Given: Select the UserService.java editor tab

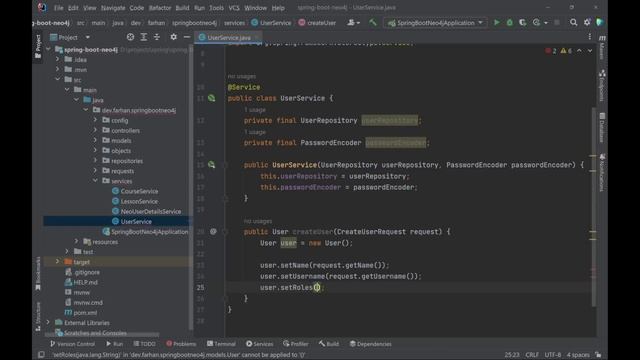Looking at the screenshot, I should click(229, 37).
